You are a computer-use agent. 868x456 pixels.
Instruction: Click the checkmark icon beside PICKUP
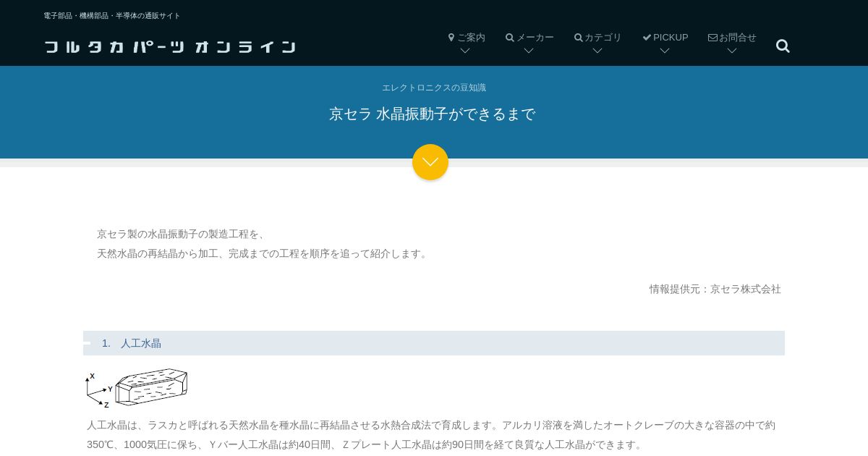[647, 38]
